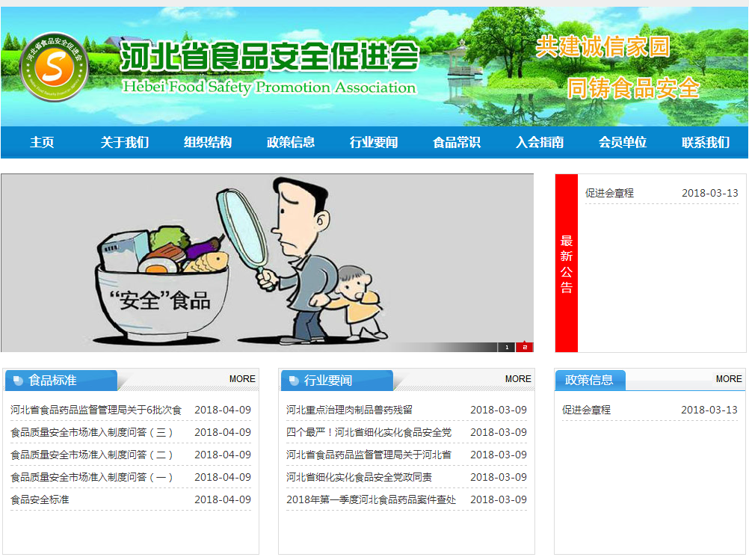The width and height of the screenshot is (749, 560).
Task: Click the blue bullet icon beside 食品标准
Action: (18, 381)
